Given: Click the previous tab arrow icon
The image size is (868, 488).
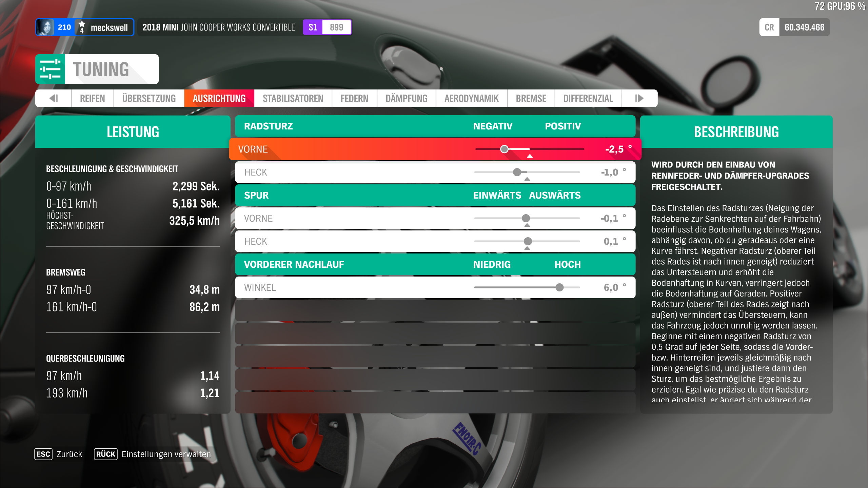Looking at the screenshot, I should coord(54,98).
